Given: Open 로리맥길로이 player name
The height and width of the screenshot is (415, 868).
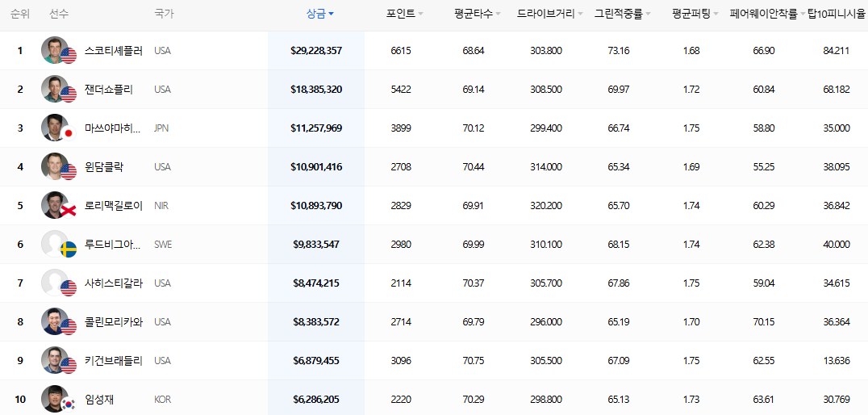Looking at the screenshot, I should click(114, 206).
